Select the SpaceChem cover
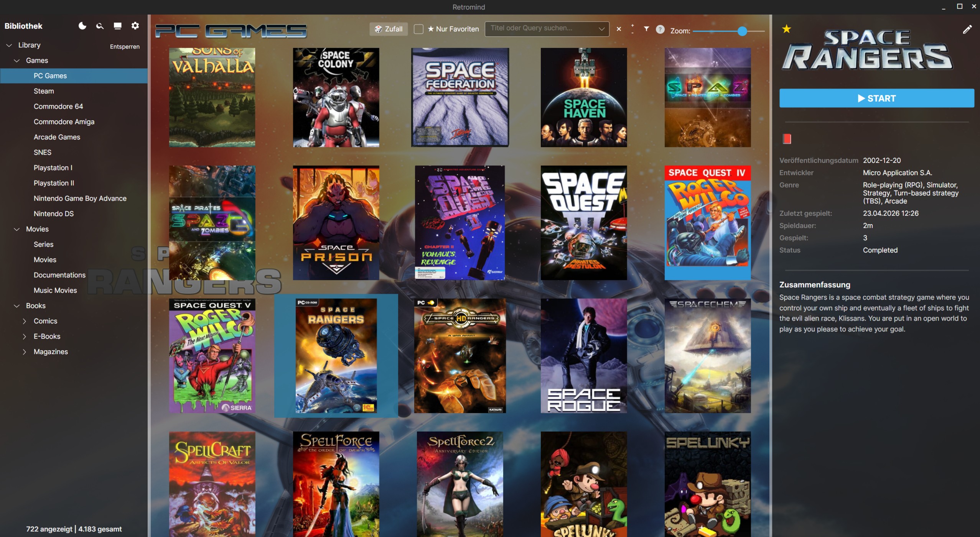The height and width of the screenshot is (537, 980). coord(708,356)
